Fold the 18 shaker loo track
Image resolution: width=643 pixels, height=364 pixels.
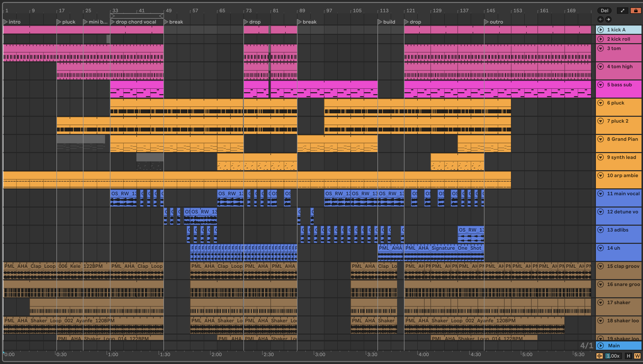coord(601,321)
